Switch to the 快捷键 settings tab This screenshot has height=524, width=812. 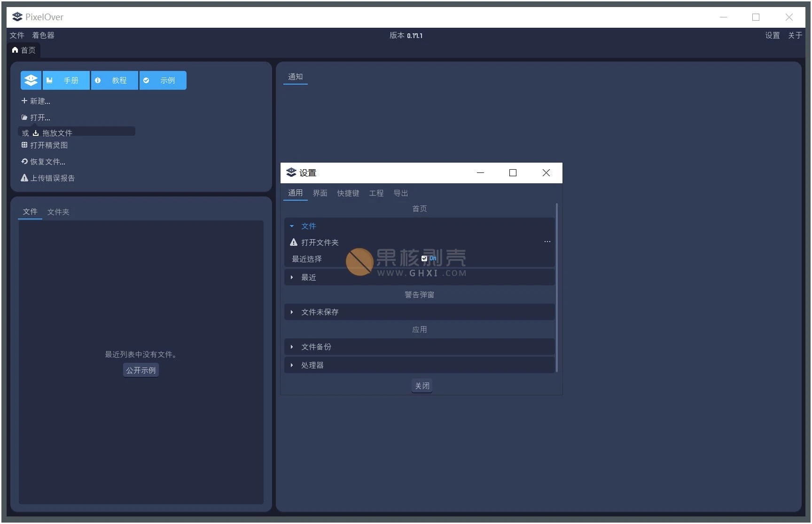[348, 193]
